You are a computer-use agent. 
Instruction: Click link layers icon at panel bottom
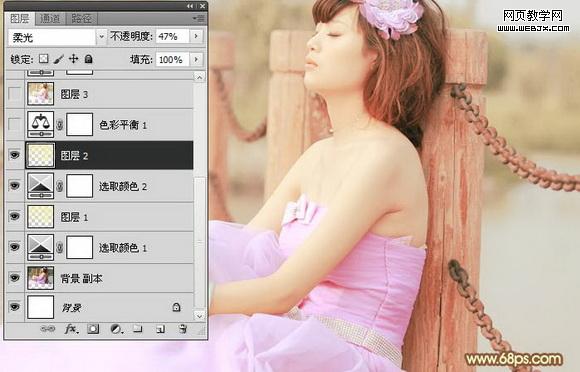coord(48,328)
